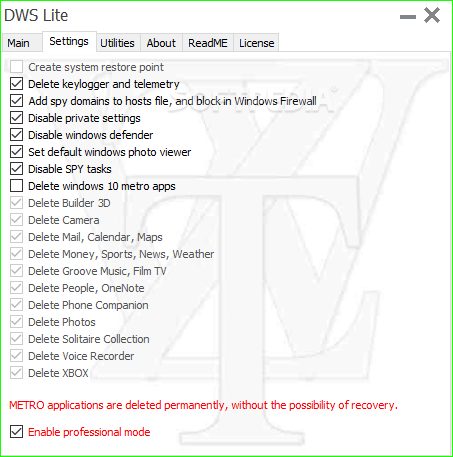
Task: Uncheck Disable private settings
Action: click(16, 118)
